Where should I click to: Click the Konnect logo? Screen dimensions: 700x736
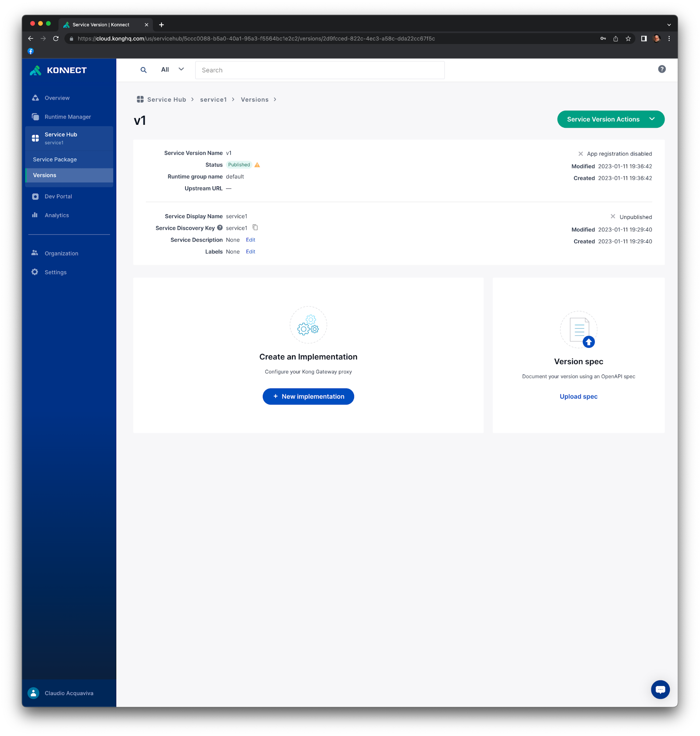click(x=58, y=70)
